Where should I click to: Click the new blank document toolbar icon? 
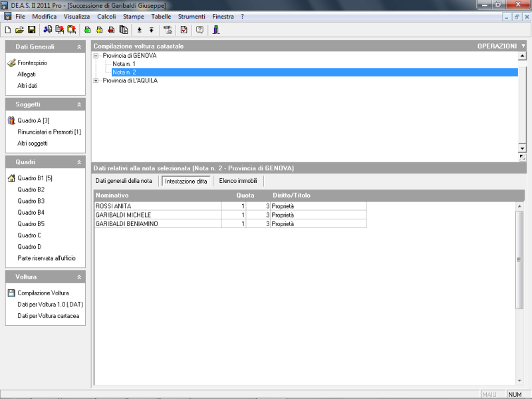pos(7,30)
